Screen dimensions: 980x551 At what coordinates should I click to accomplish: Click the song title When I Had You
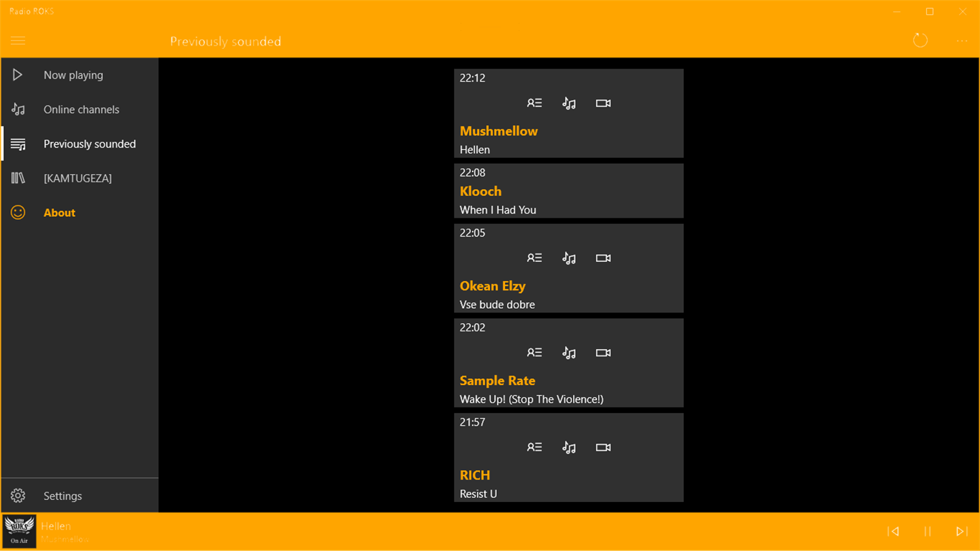pyautogui.click(x=498, y=210)
